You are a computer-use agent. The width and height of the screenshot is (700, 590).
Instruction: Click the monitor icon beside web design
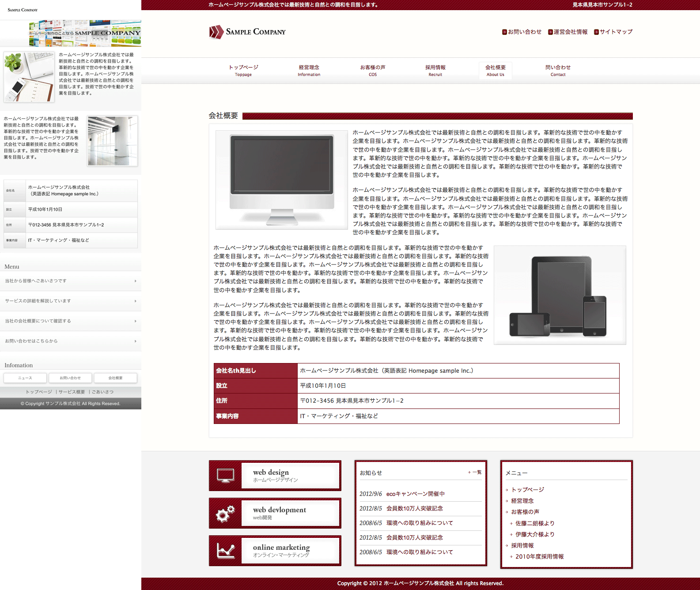[x=226, y=476]
